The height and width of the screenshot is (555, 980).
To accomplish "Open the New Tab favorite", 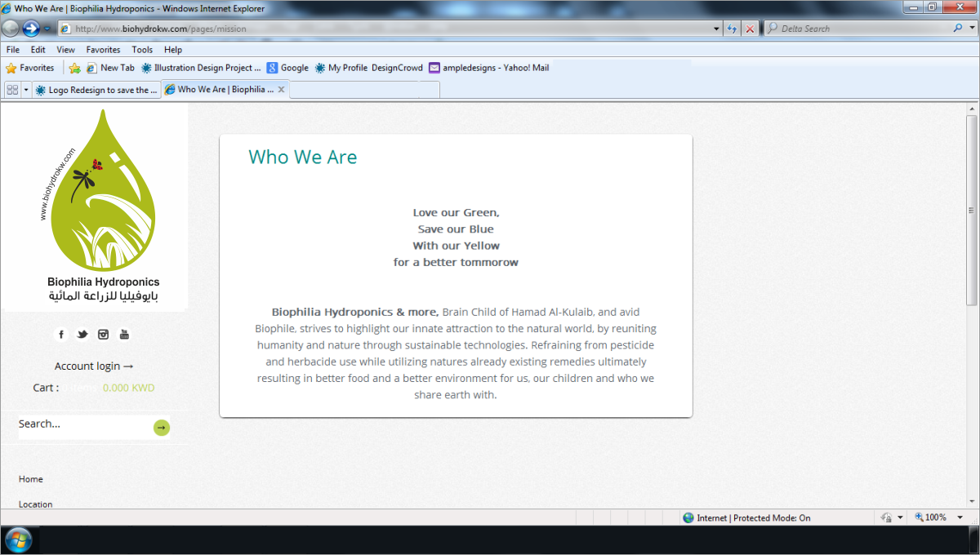I will (110, 68).
